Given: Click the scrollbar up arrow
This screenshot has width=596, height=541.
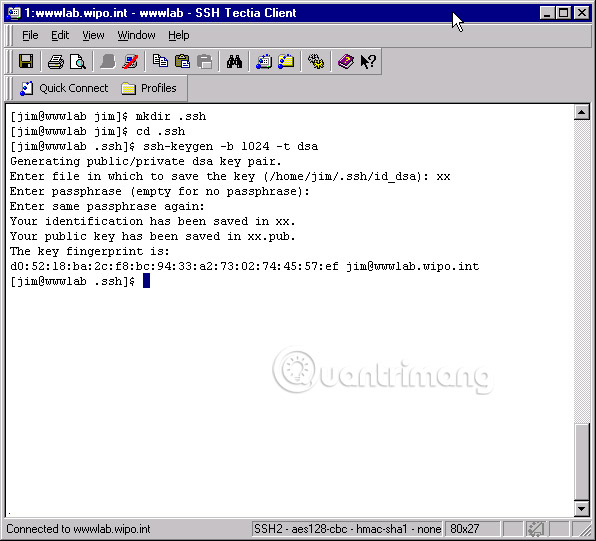Looking at the screenshot, I should coord(582,112).
